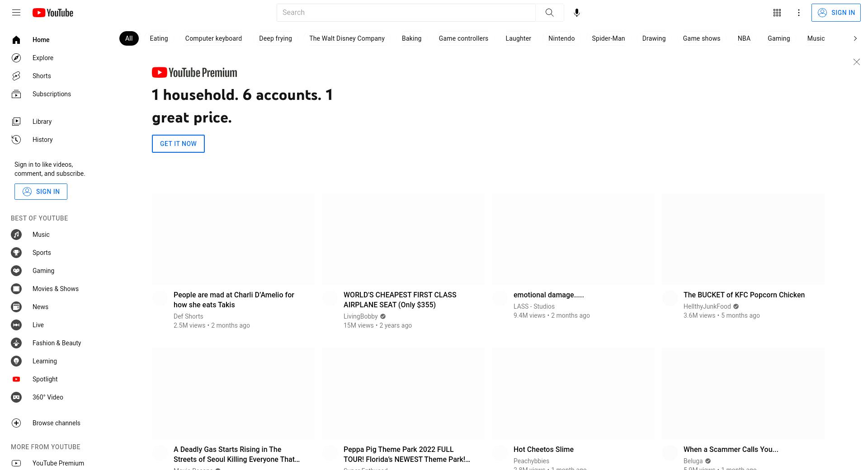Click the 360° Video icon
This screenshot has height=470, width=868.
(16, 397)
